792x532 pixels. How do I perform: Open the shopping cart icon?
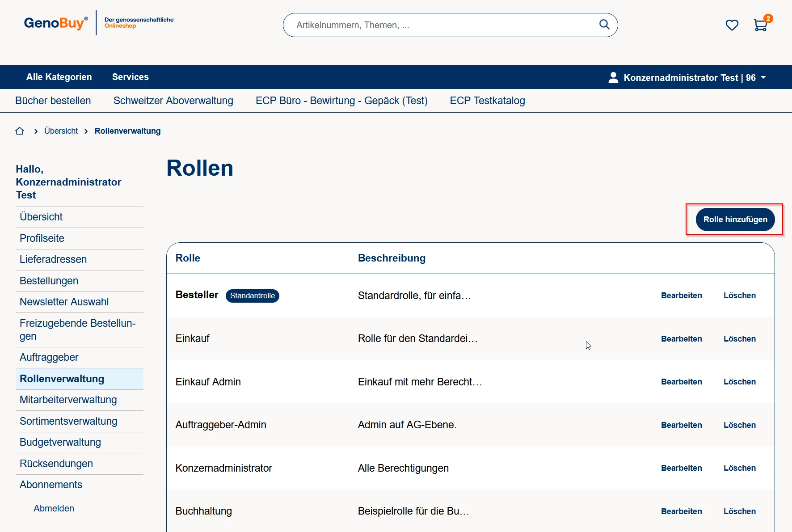click(x=760, y=25)
